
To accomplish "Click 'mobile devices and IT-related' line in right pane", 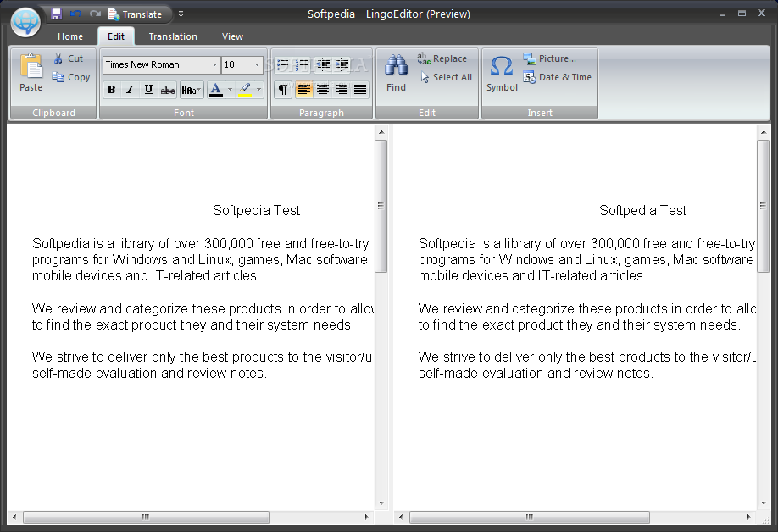I will pos(532,275).
